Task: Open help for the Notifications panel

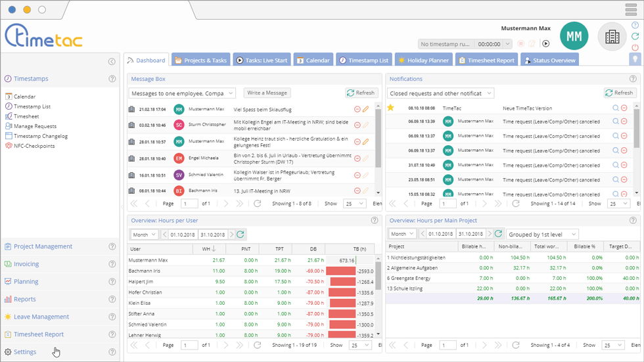Action: pyautogui.click(x=633, y=79)
